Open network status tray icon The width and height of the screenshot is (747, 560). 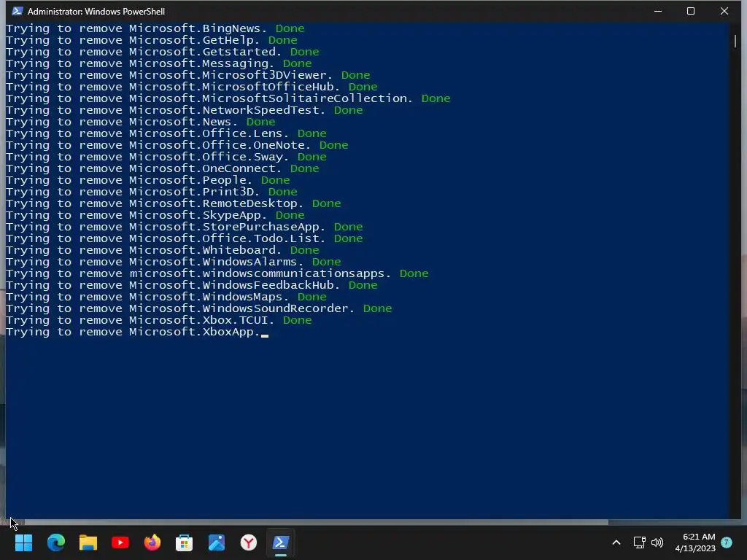639,542
